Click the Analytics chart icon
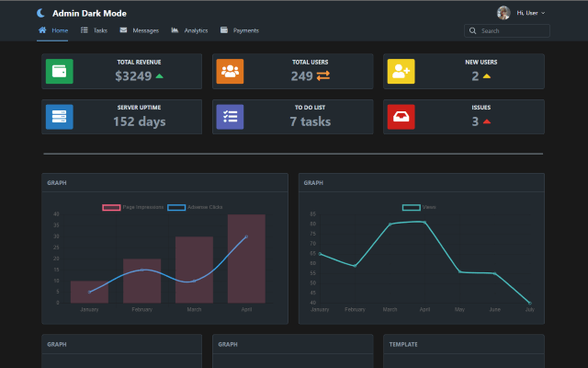Screen dimensions: 588x368 pos(175,30)
